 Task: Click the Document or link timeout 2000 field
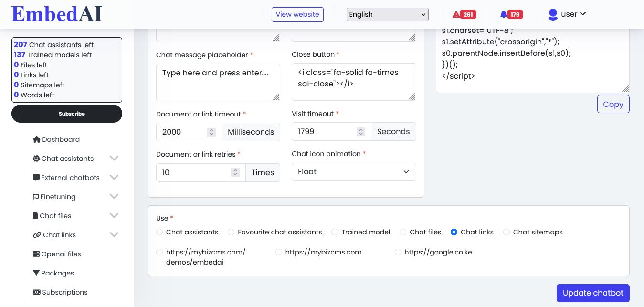point(189,132)
